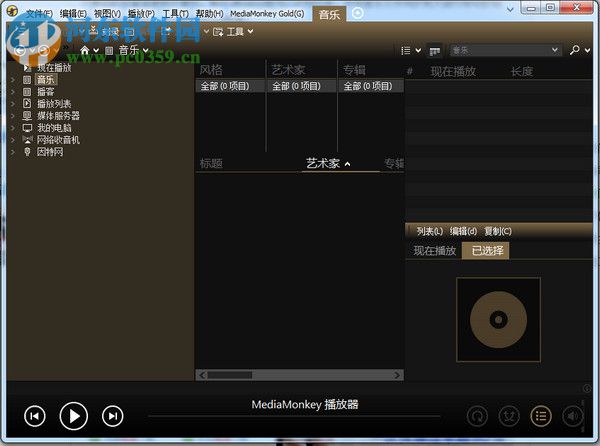Click the 网络收音机 radio icon

click(x=27, y=140)
